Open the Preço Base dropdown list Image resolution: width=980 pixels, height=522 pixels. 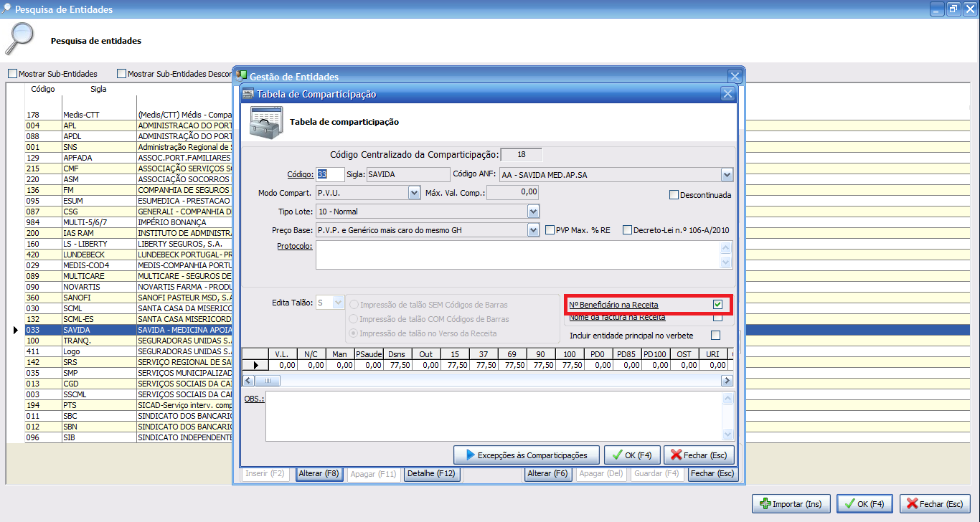533,230
